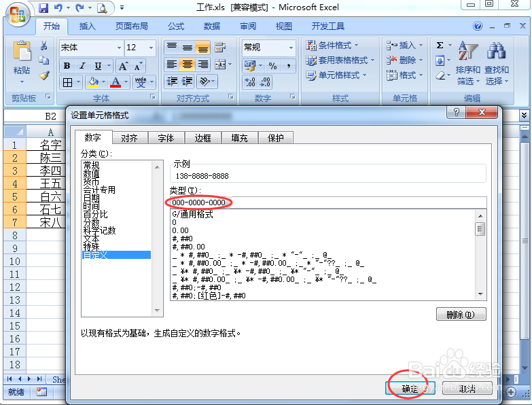Screen dimensions: 532x405
Task: Switch to the 公式 ribbon tab
Action: (176, 26)
